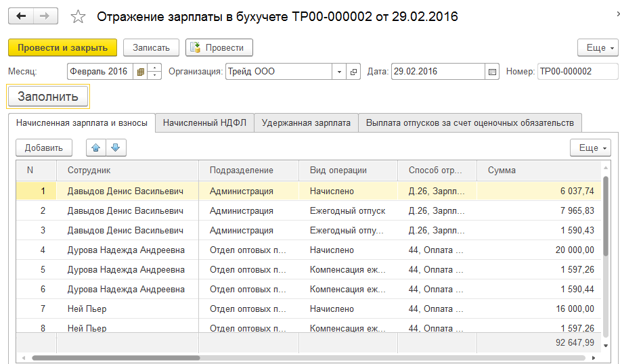Click into the Номер input field
The height and width of the screenshot is (364, 620).
tap(577, 71)
